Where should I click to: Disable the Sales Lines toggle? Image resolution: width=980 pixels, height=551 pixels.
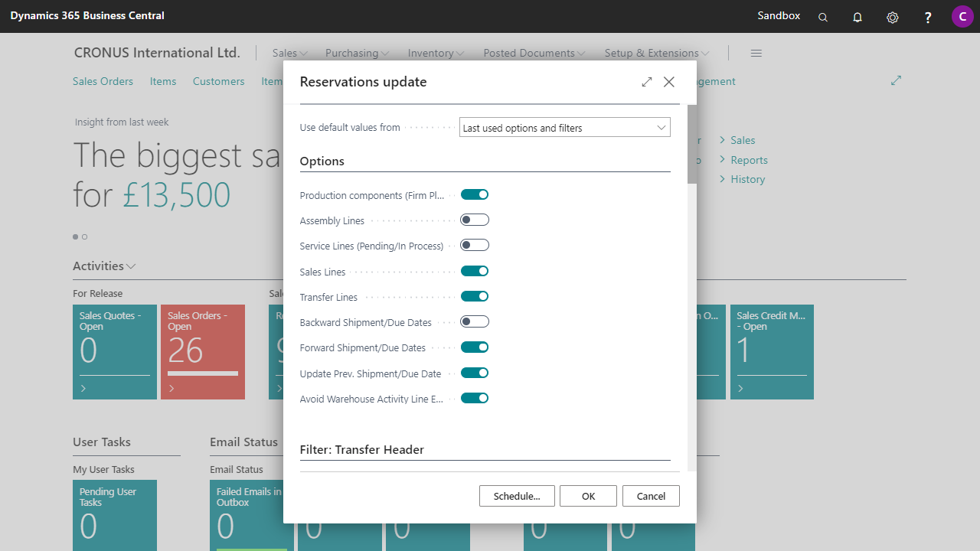[475, 271]
